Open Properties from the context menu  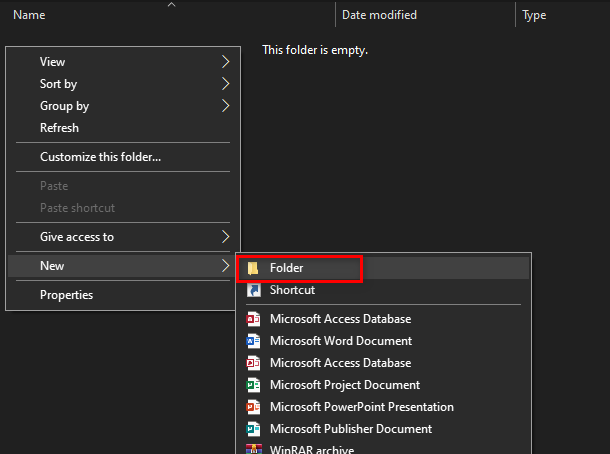pyautogui.click(x=66, y=295)
